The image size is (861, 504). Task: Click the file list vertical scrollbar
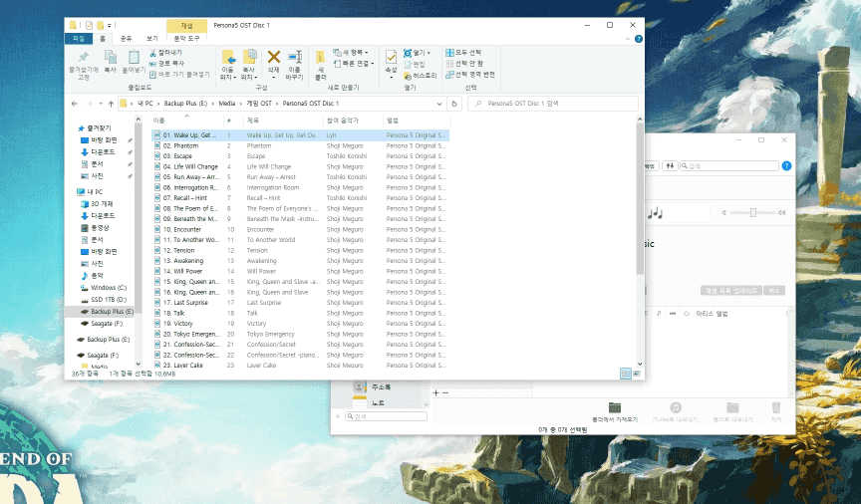[x=640, y=198]
